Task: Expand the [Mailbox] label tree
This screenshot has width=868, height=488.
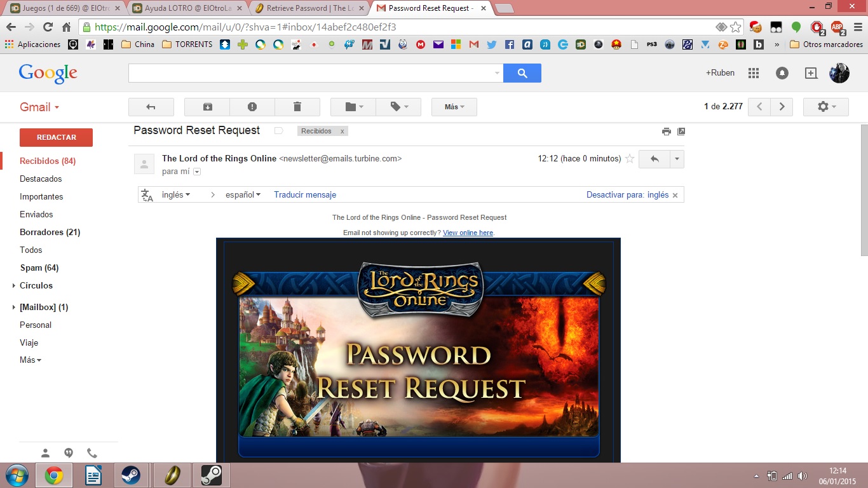Action: [x=14, y=308]
